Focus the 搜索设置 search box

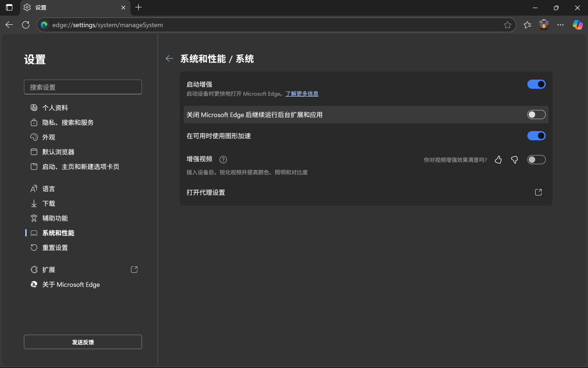[83, 87]
